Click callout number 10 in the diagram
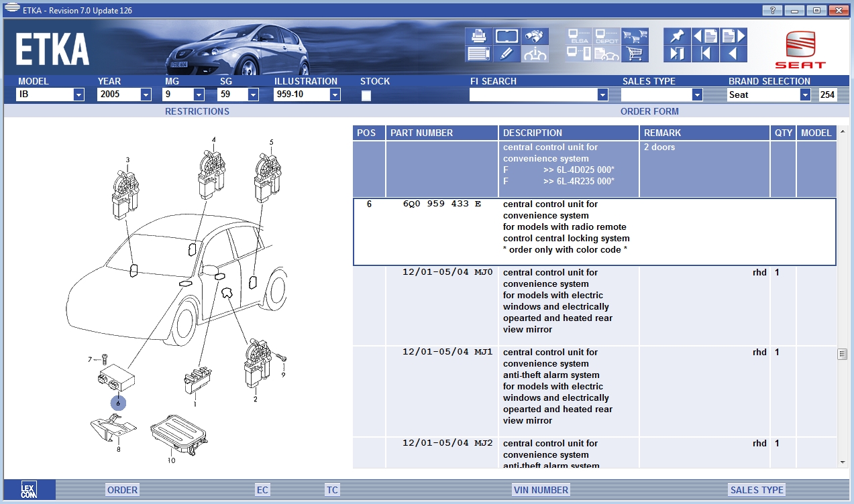854x504 pixels. click(172, 460)
